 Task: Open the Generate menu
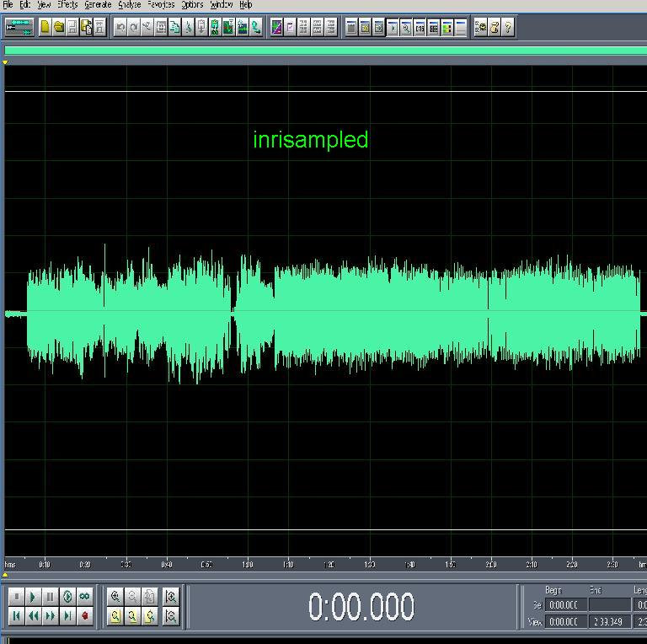(98, 5)
